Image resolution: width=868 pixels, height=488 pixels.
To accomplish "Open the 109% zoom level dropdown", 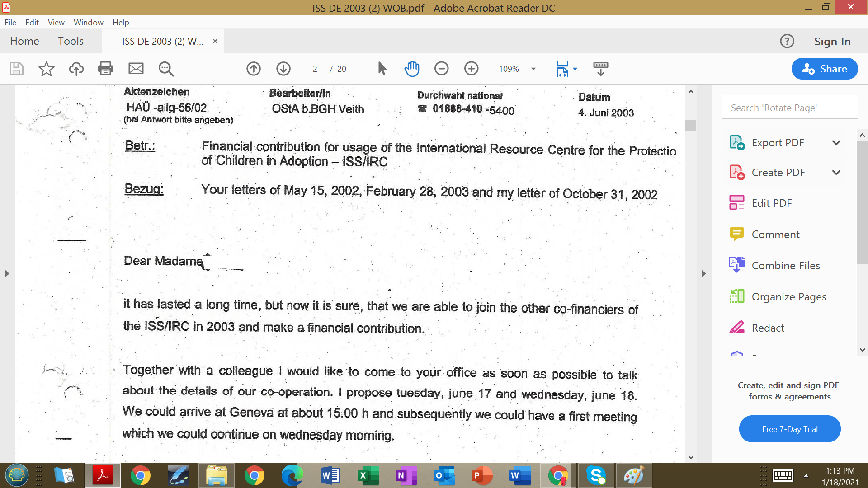I will (x=533, y=69).
